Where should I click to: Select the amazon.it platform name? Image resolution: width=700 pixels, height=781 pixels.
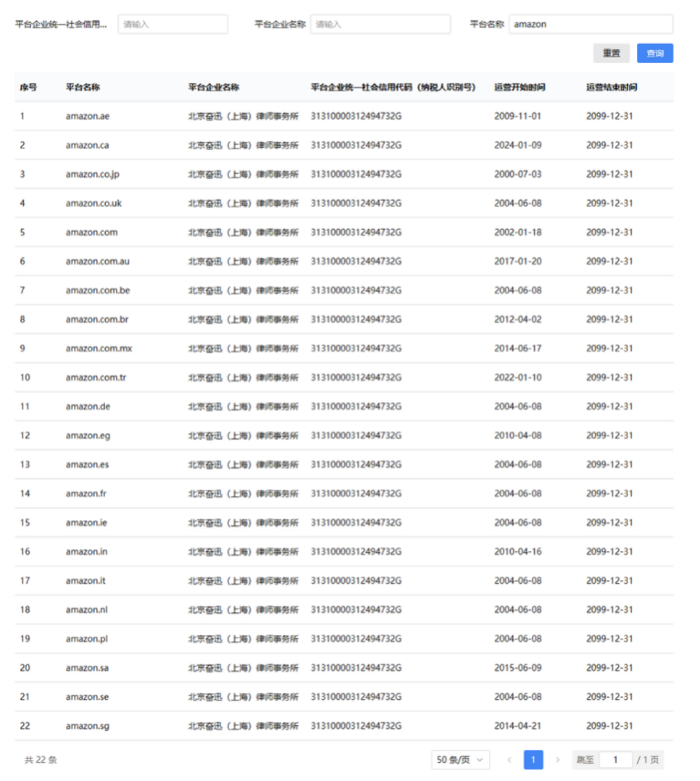(x=86, y=580)
